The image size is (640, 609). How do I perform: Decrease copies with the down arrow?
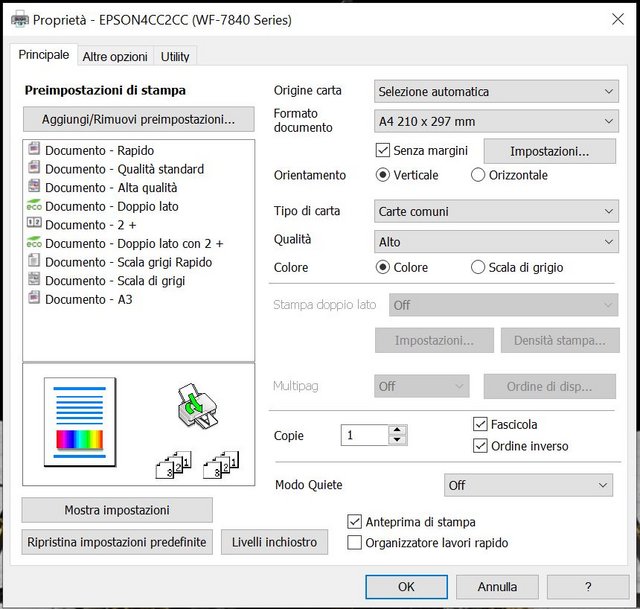pos(397,440)
